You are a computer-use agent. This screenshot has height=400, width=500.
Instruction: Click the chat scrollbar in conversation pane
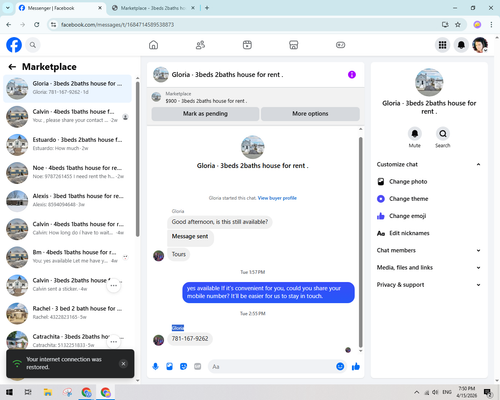[360, 242]
